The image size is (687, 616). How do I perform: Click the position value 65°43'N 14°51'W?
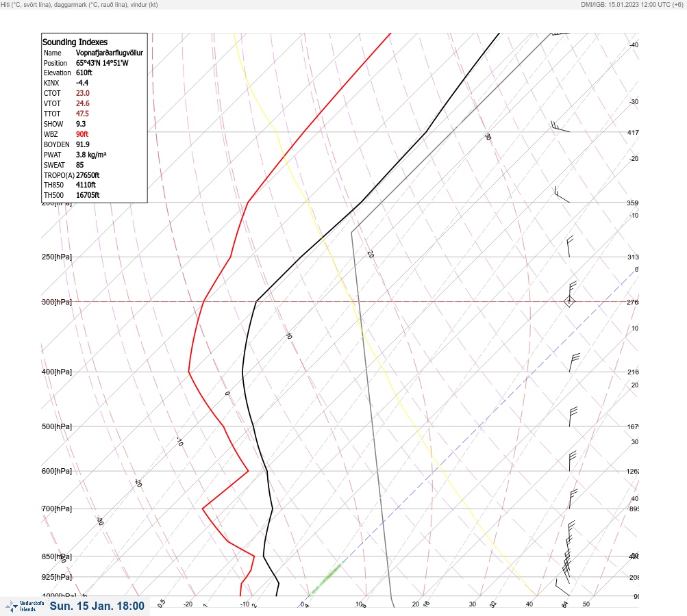[x=102, y=63]
